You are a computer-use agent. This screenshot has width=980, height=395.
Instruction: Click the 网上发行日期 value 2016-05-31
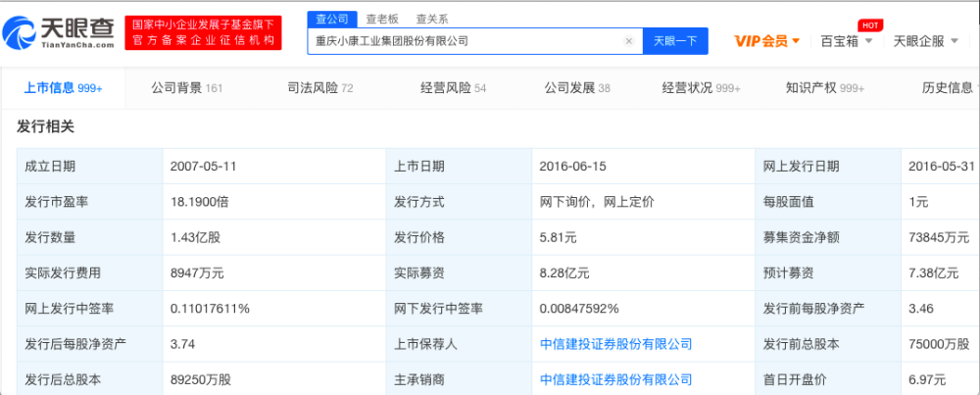942,167
